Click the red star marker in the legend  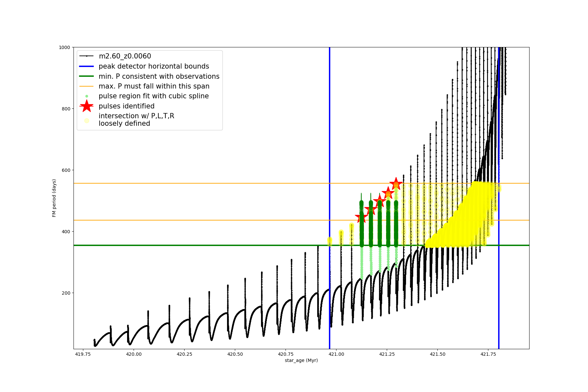[87, 106]
